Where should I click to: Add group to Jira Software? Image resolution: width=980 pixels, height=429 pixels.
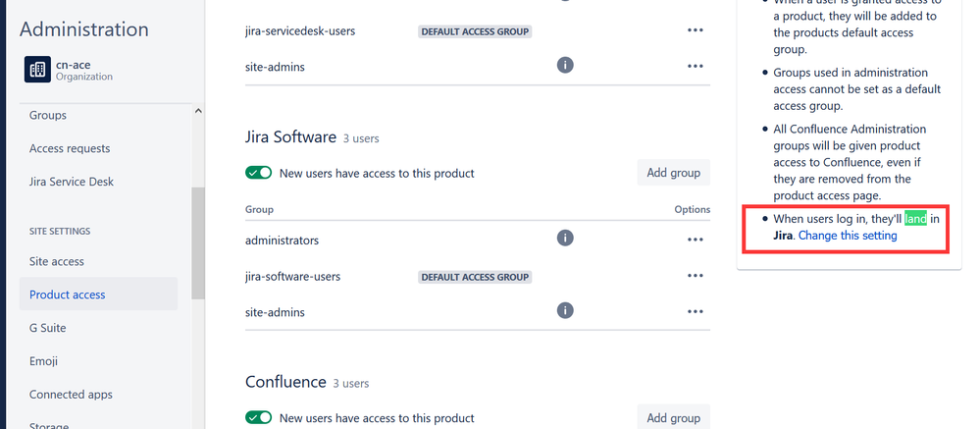point(674,173)
